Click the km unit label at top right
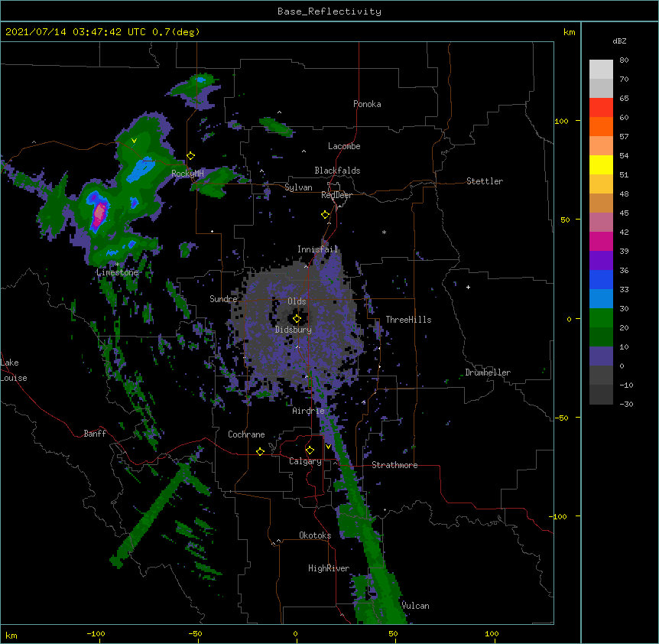Screen dimensions: 659x644 click(569, 32)
